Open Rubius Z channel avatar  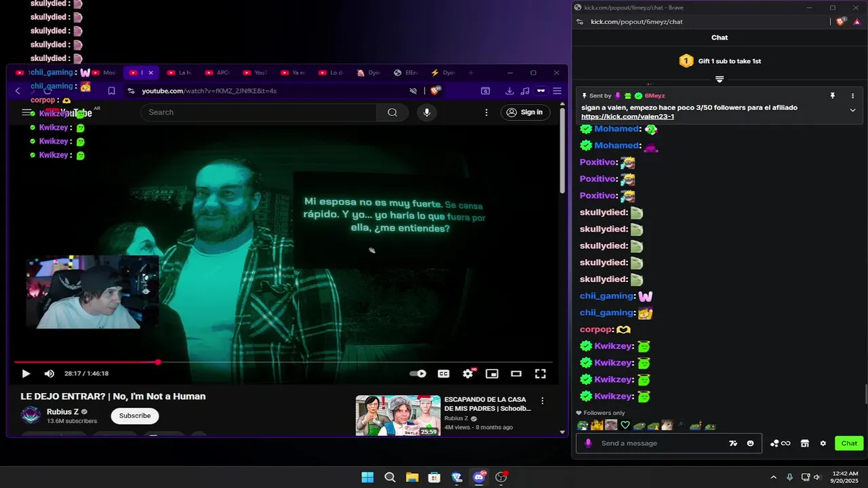tap(31, 415)
